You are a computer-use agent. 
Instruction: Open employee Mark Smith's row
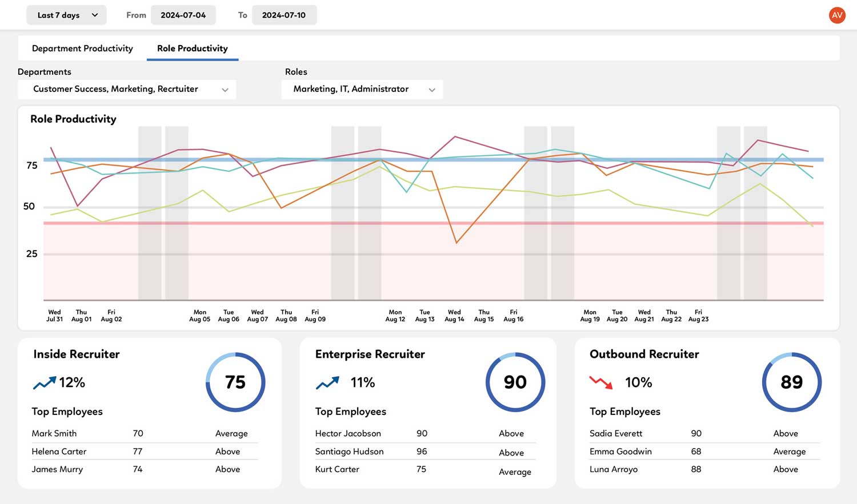54,433
